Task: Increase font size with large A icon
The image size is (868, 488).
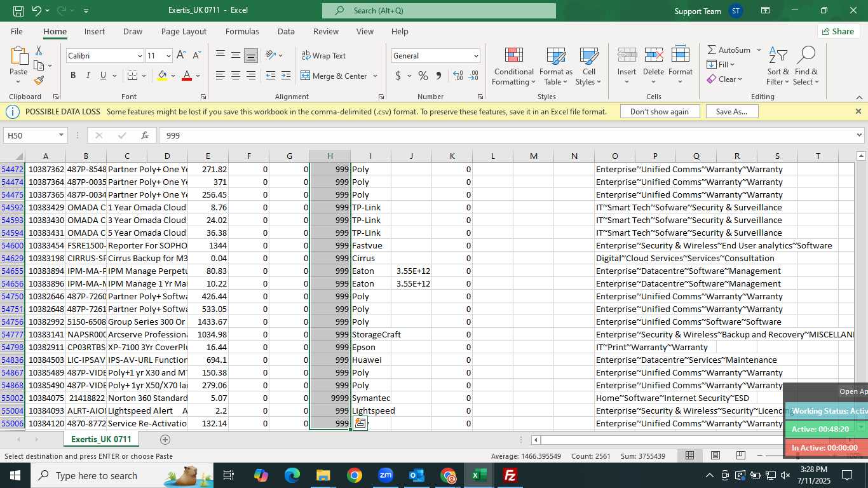Action: tap(182, 55)
